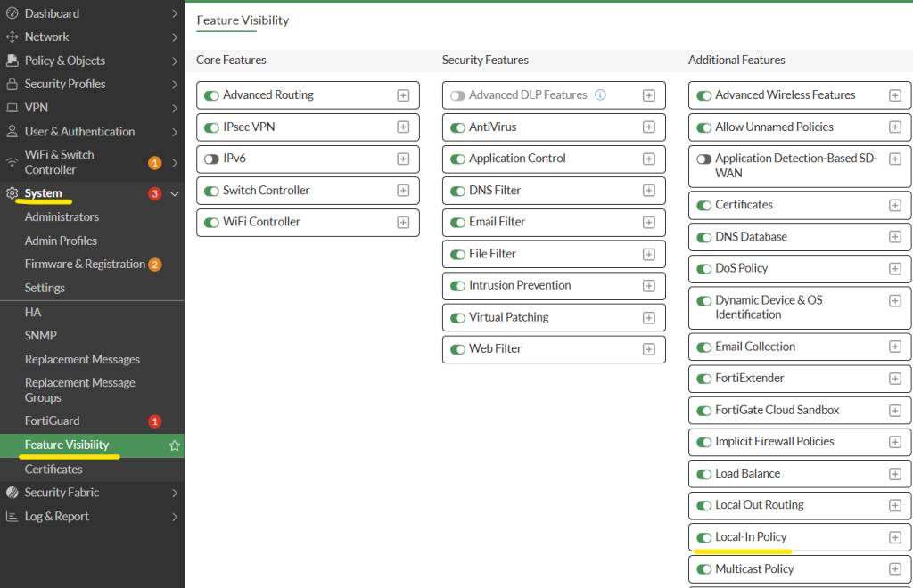Image resolution: width=913 pixels, height=588 pixels.
Task: Click the Security Fabric icon in sidebar
Action: coord(12,493)
